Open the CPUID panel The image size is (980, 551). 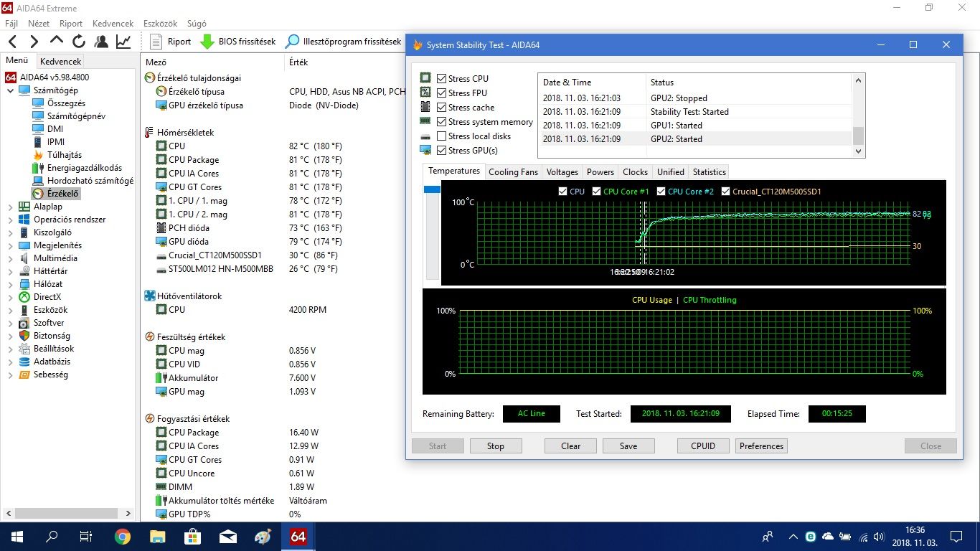click(703, 446)
